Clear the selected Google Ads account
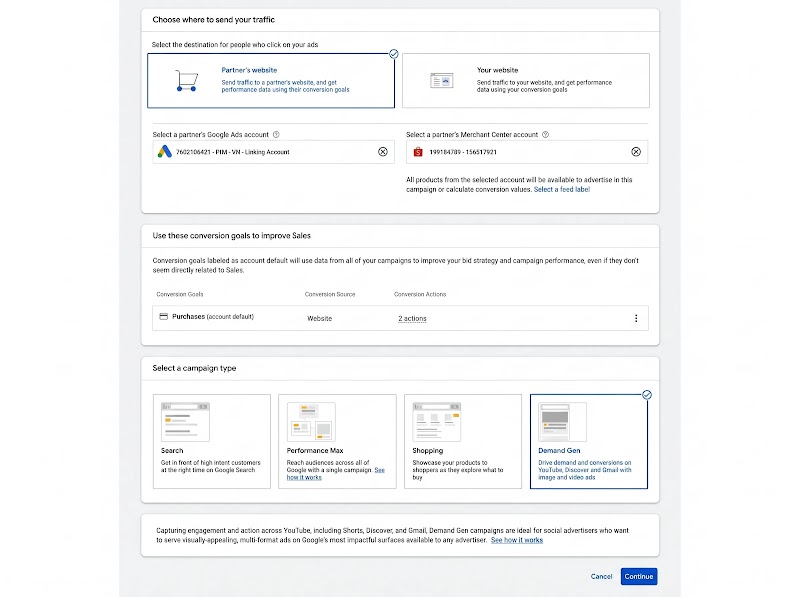This screenshot has height=597, width=800. click(x=383, y=152)
